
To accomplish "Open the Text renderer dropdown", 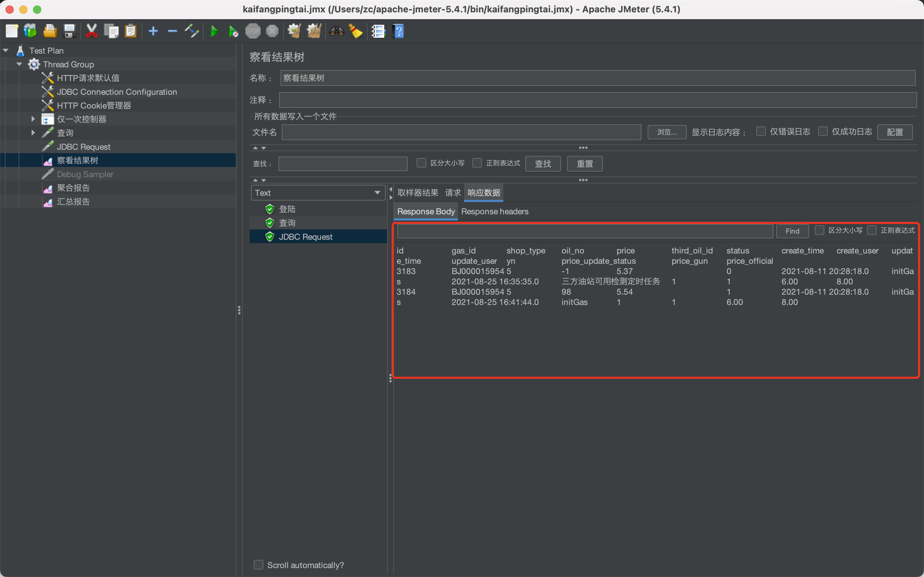I will pyautogui.click(x=318, y=193).
